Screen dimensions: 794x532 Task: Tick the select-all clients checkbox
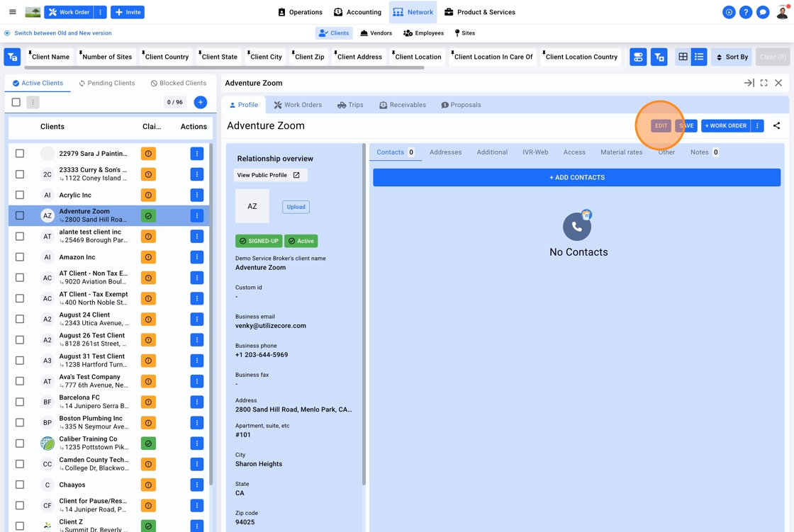click(16, 102)
